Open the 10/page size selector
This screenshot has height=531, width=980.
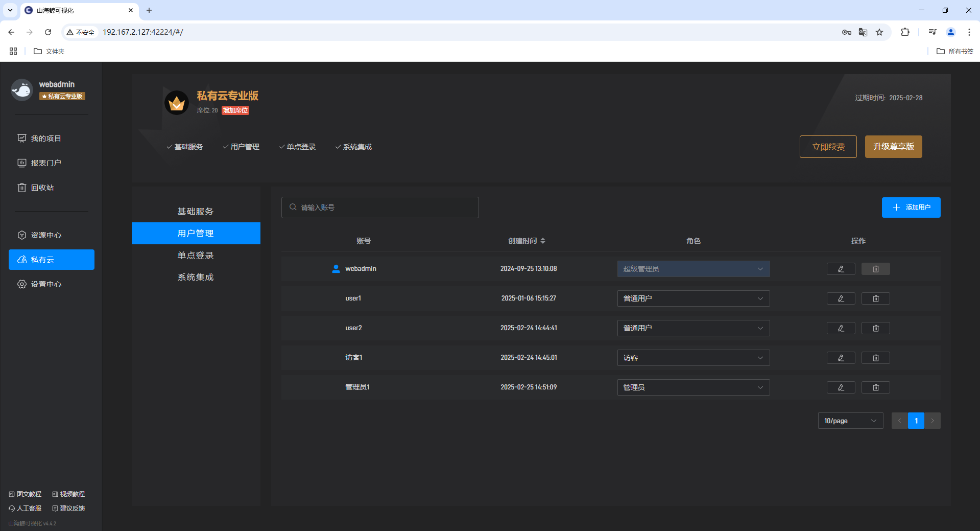[850, 421]
